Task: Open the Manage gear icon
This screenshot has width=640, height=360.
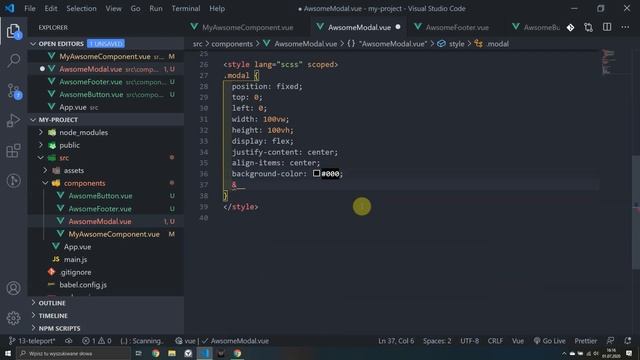Action: click(13, 318)
